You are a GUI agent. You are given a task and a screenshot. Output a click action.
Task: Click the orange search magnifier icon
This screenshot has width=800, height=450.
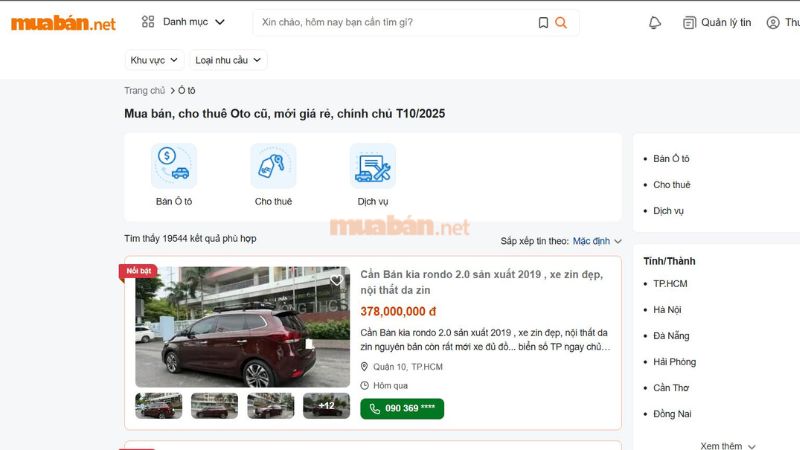pos(561,22)
